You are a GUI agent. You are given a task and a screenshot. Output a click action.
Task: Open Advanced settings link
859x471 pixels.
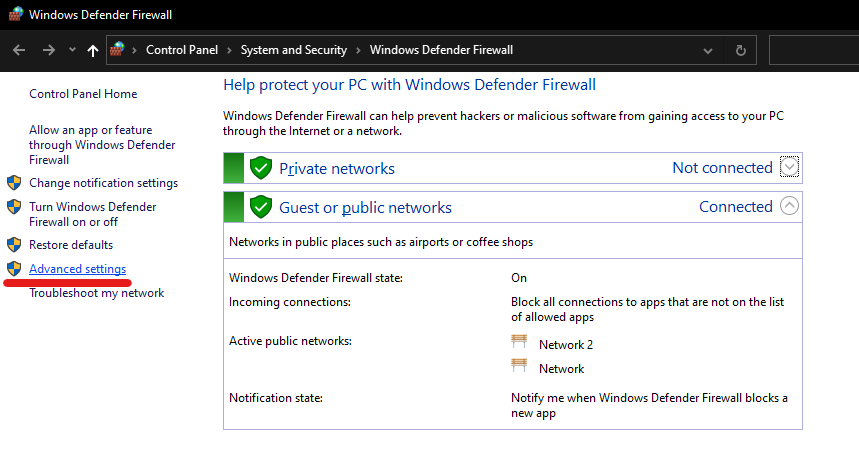[77, 269]
